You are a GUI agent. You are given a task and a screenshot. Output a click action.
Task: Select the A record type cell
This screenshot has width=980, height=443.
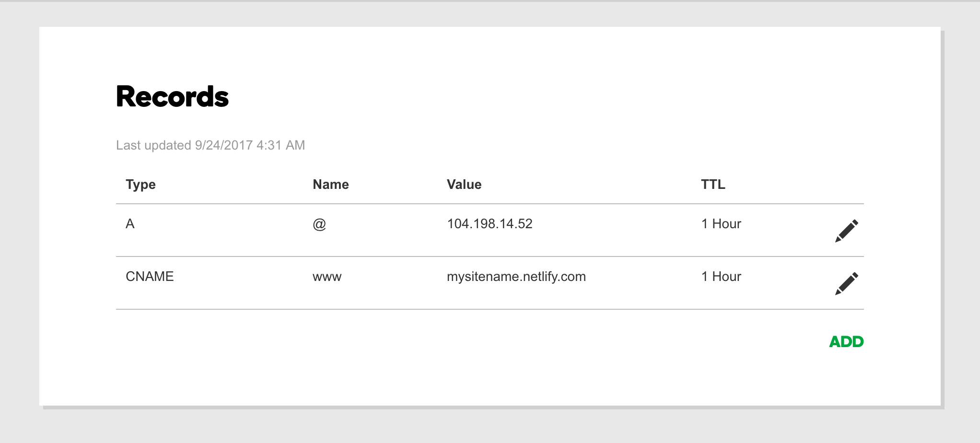[130, 224]
